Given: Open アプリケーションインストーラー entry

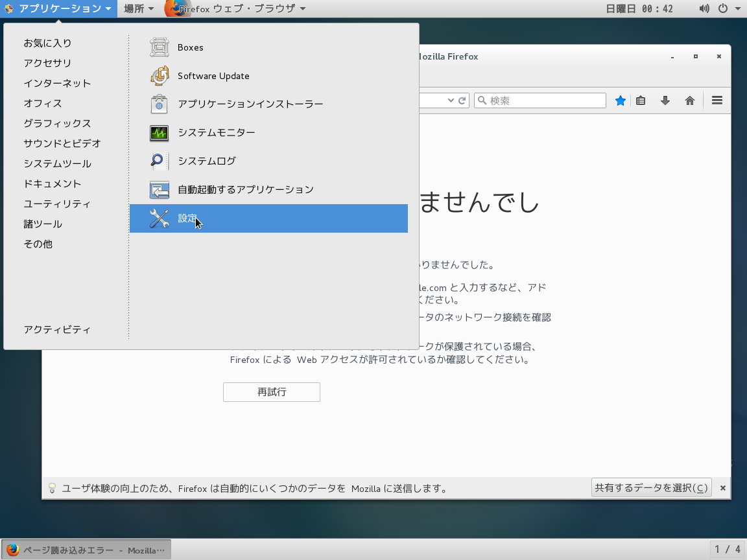Looking at the screenshot, I should 268,104.
